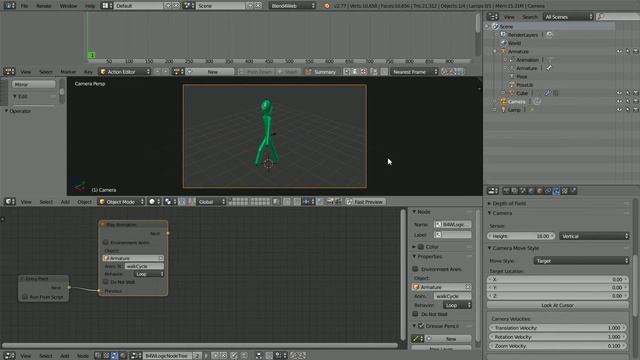
Task: Collapse the Armature tree item in the outliner
Action: coord(494,51)
